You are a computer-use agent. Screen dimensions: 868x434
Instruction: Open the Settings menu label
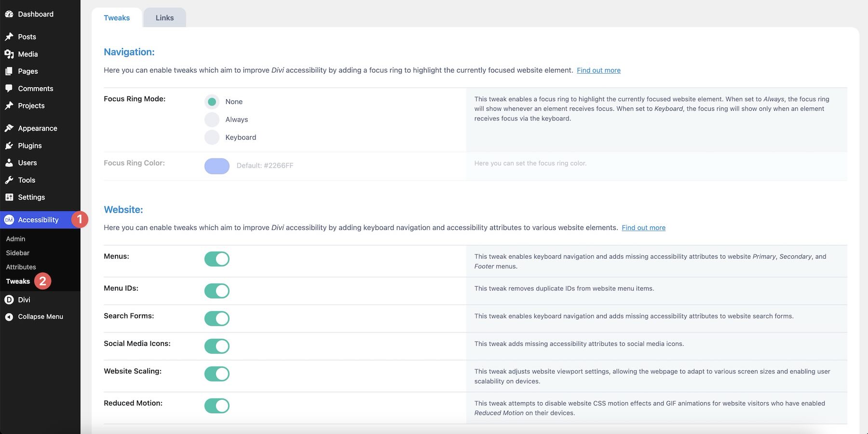pyautogui.click(x=31, y=197)
